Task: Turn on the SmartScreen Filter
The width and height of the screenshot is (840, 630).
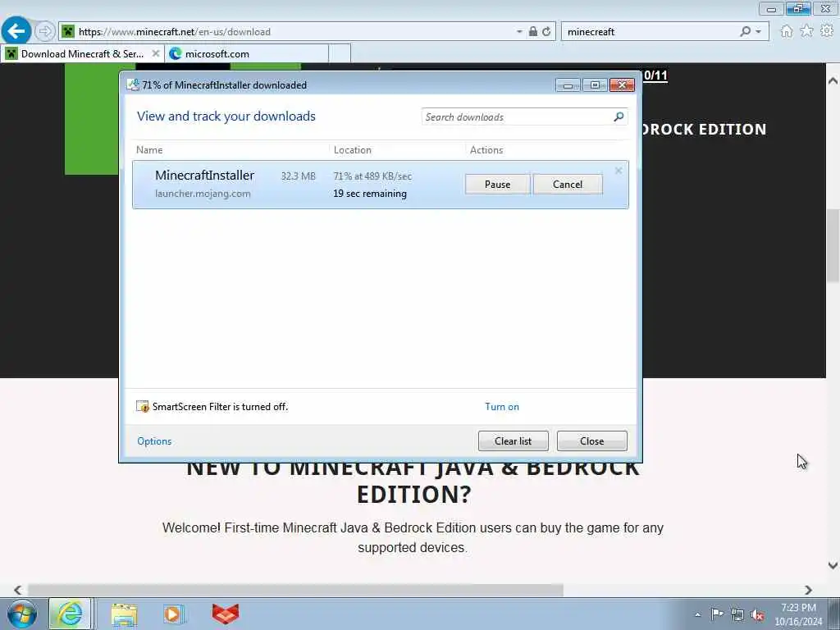Action: 502,407
